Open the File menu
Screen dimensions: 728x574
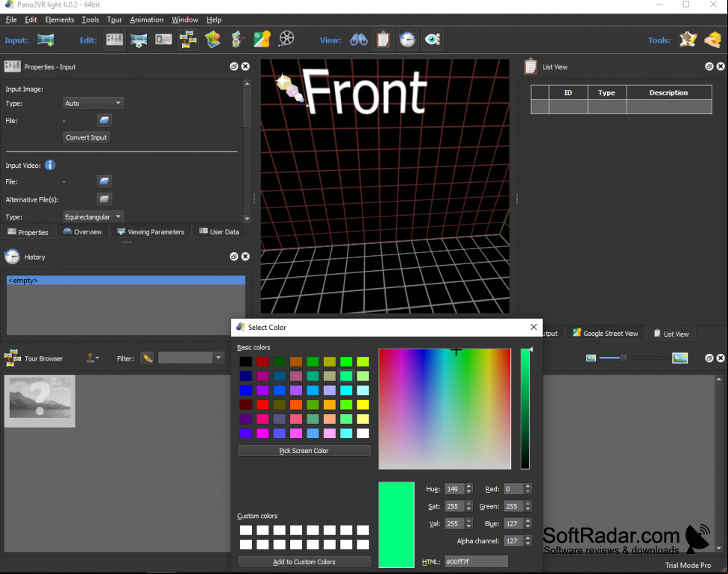11,19
